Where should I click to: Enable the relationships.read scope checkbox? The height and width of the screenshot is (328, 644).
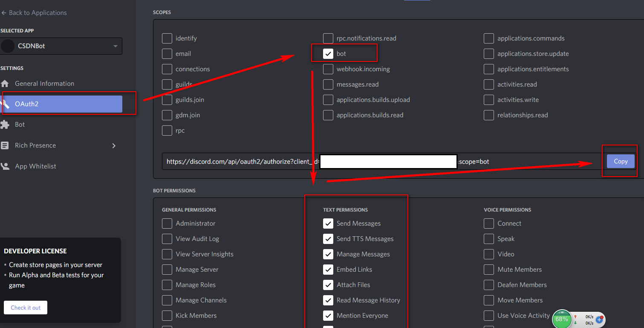[x=489, y=115]
